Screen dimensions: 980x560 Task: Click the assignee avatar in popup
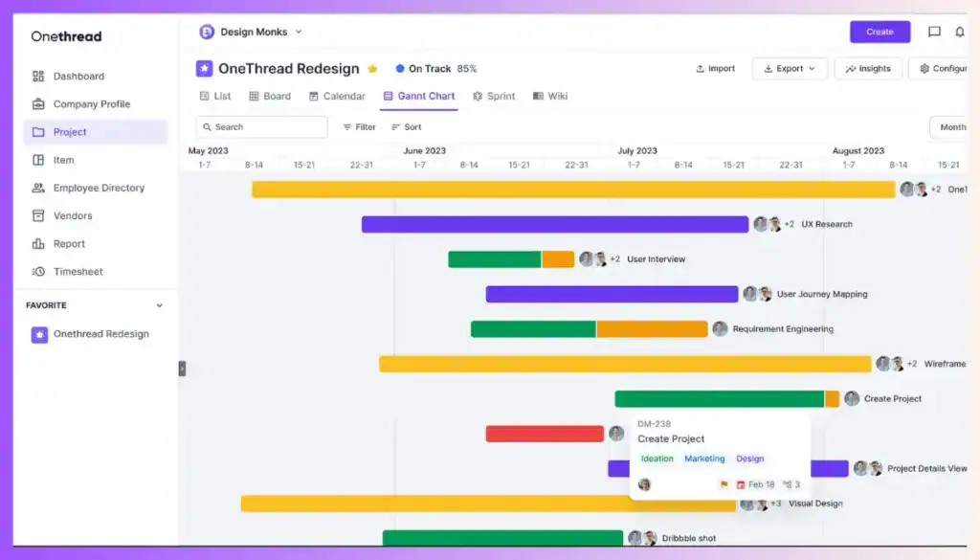coord(644,484)
